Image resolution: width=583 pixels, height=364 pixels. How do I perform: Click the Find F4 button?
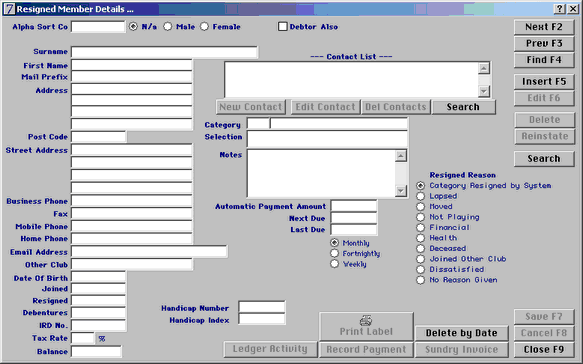click(x=544, y=59)
